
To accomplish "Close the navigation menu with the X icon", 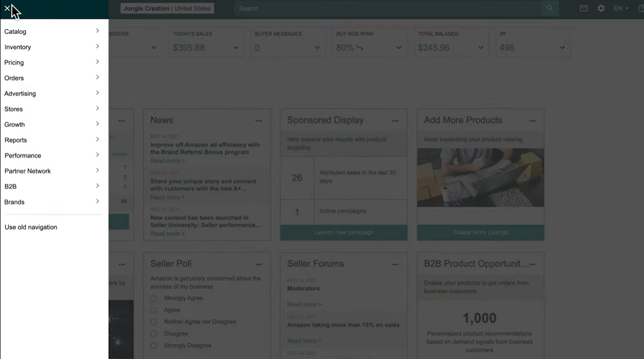I will click(7, 8).
